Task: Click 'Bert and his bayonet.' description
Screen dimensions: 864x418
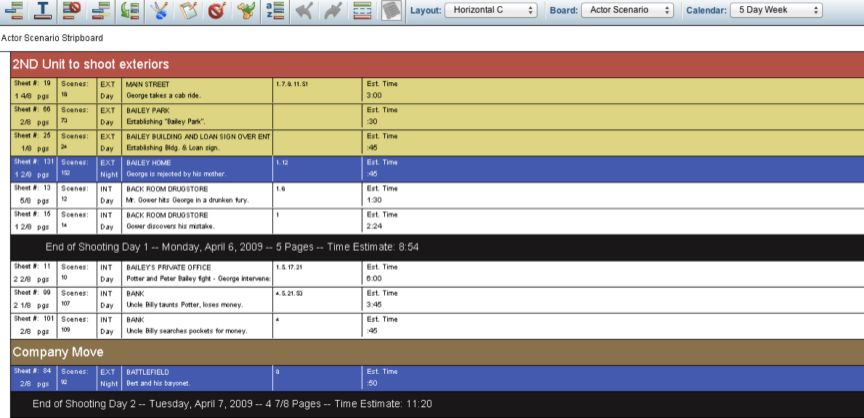Action: pos(159,383)
